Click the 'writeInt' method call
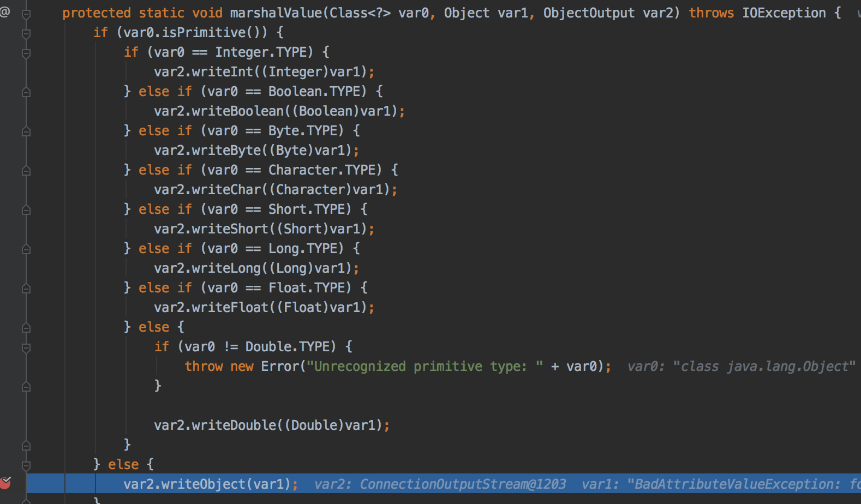This screenshot has width=861, height=504. coord(223,72)
